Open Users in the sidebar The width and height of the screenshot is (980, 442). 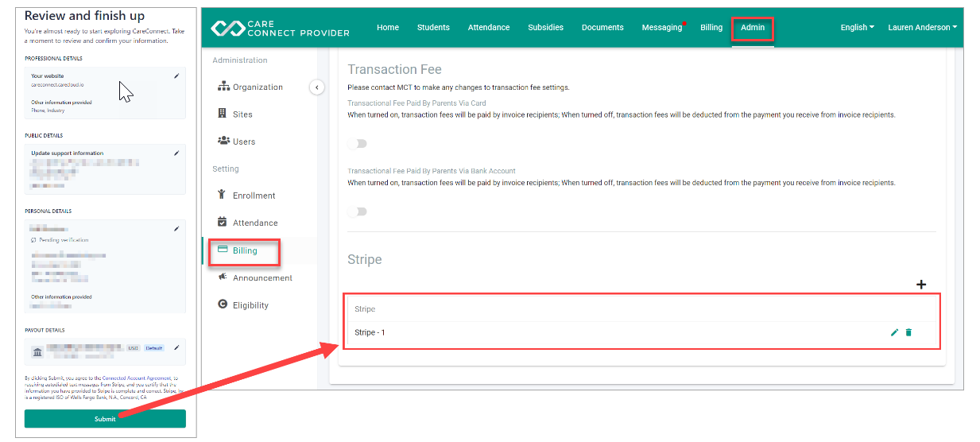tap(237, 142)
